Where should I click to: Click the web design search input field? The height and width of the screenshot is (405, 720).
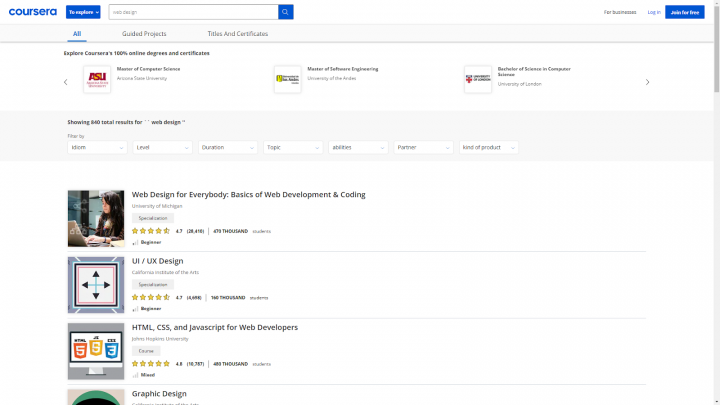pos(193,12)
